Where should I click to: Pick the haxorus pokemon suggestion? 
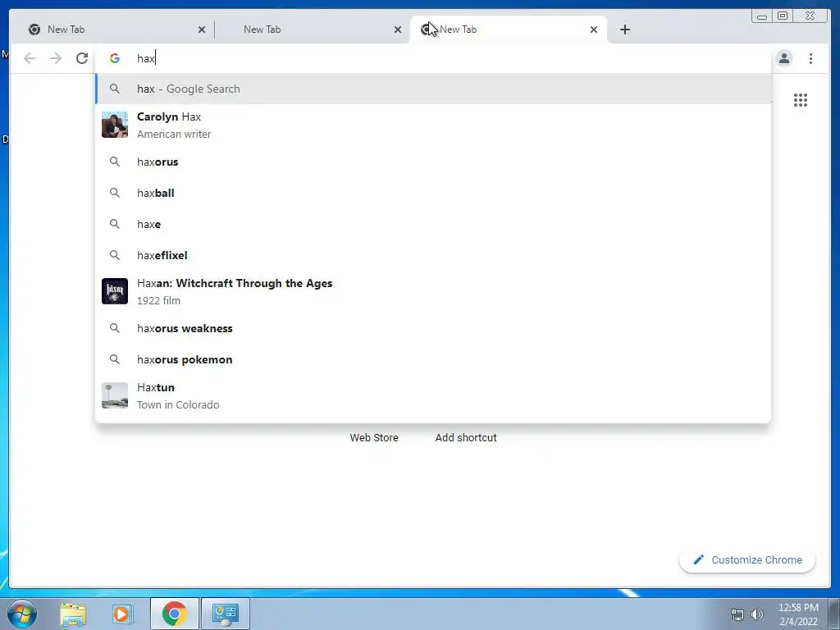pos(433,359)
